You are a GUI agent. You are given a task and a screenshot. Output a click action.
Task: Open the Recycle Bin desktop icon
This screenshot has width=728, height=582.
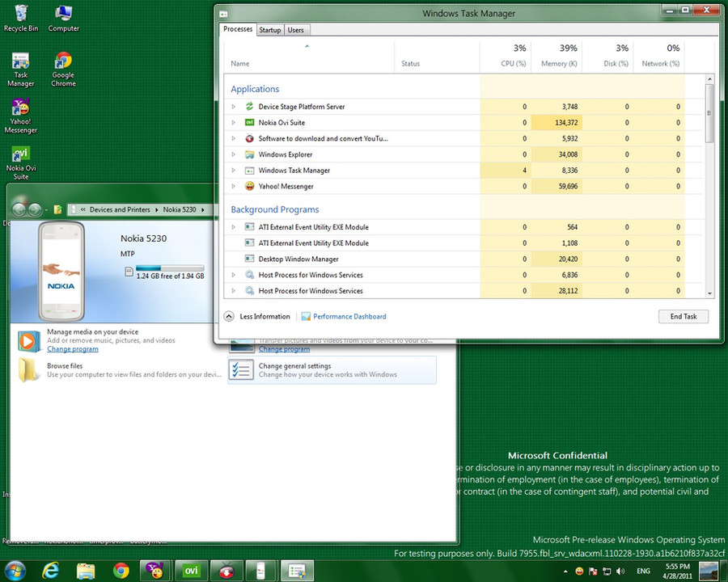coord(21,19)
